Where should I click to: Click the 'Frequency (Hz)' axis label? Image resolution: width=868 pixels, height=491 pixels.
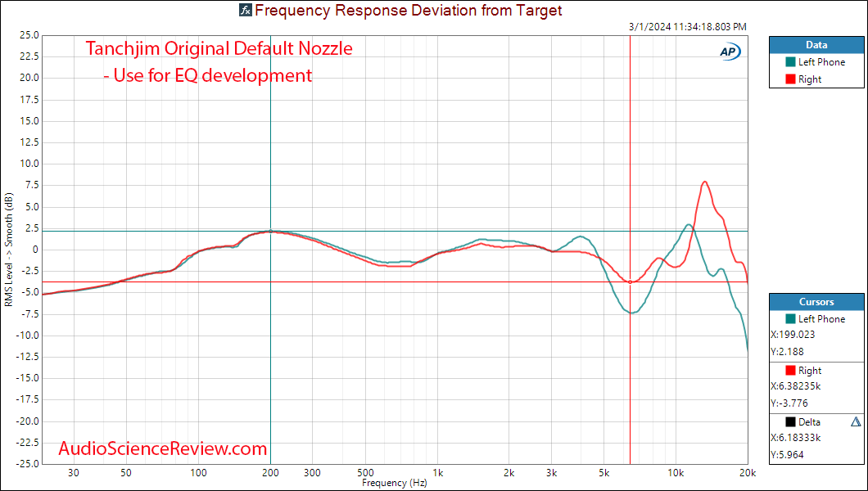(395, 483)
